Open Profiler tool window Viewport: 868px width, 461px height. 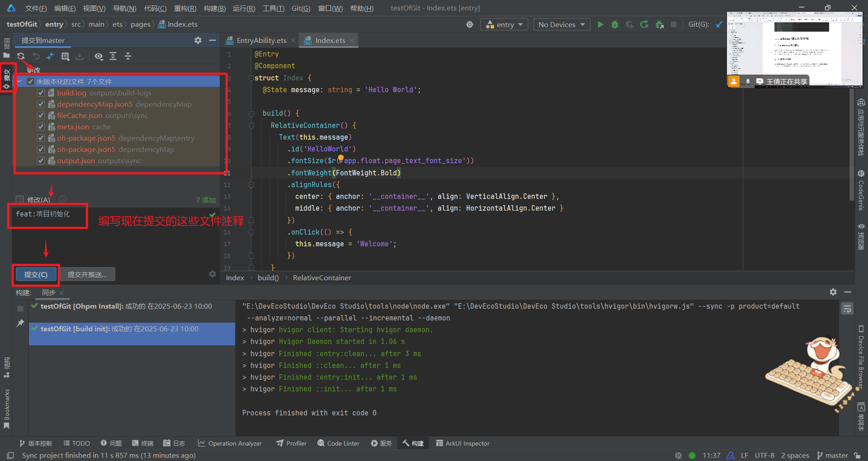point(291,443)
